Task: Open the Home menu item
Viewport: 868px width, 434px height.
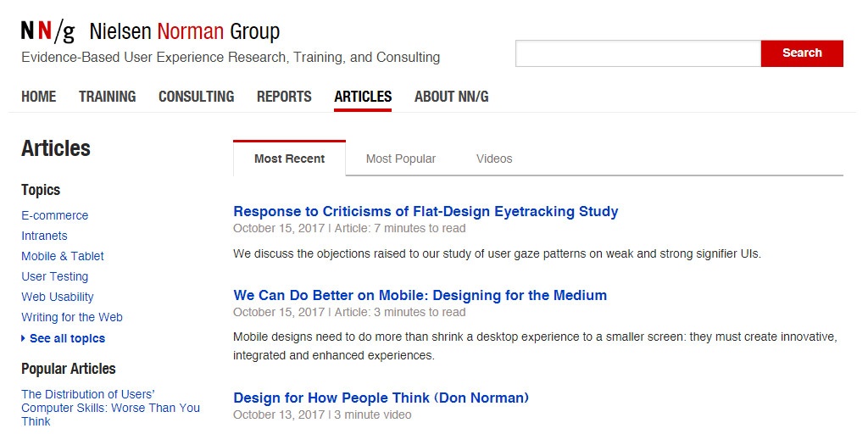Action: click(39, 97)
